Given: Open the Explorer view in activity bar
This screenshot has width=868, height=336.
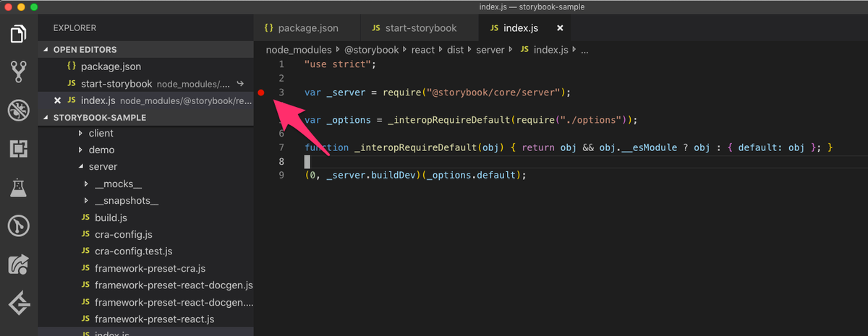Looking at the screenshot, I should point(18,33).
